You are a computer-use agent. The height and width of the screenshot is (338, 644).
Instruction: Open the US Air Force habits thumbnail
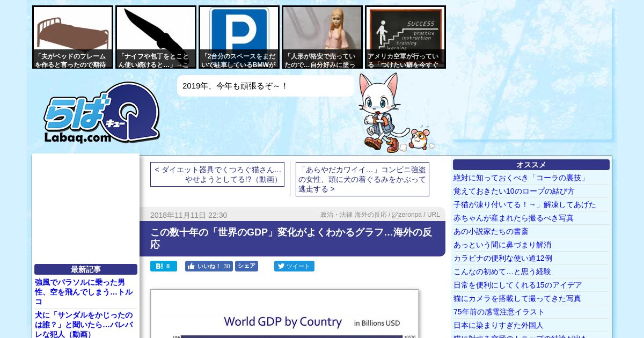[405, 37]
